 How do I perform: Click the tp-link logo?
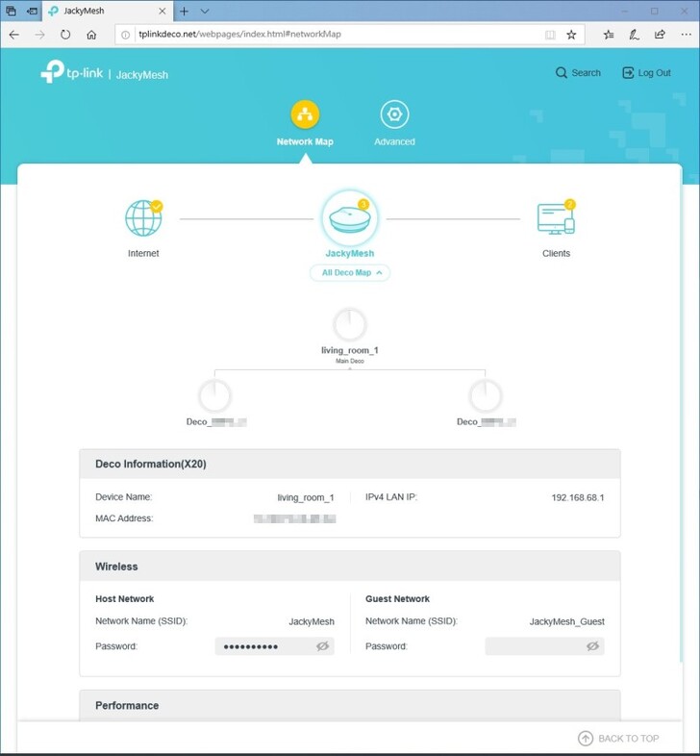[x=72, y=72]
